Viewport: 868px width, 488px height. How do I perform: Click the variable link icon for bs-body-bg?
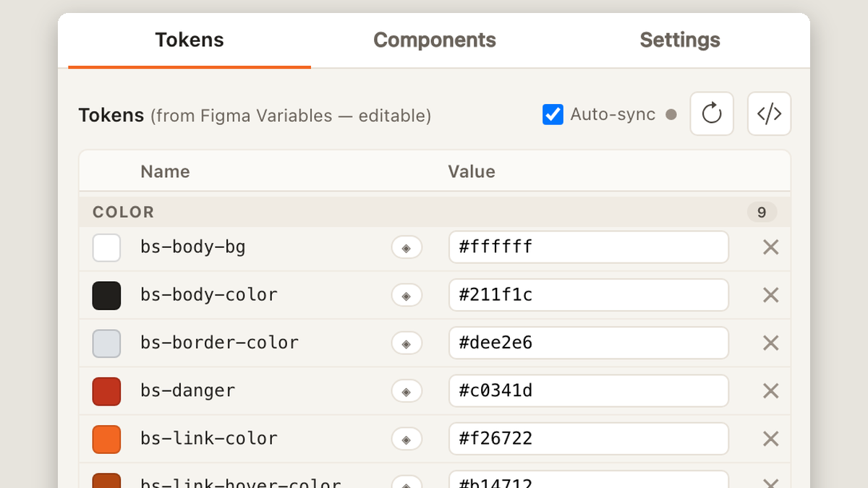407,248
